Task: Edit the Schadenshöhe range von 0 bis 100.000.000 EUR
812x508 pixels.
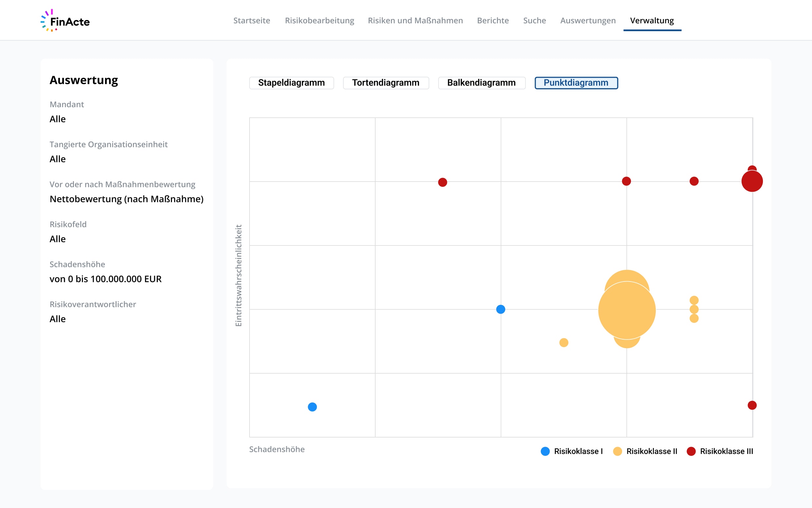Action: click(x=106, y=279)
